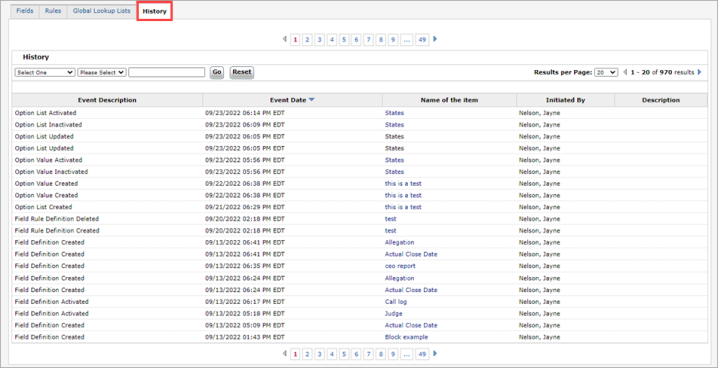Image resolution: width=718 pixels, height=368 pixels.
Task: Select 'Option Value Activated' event text
Action: click(x=48, y=160)
